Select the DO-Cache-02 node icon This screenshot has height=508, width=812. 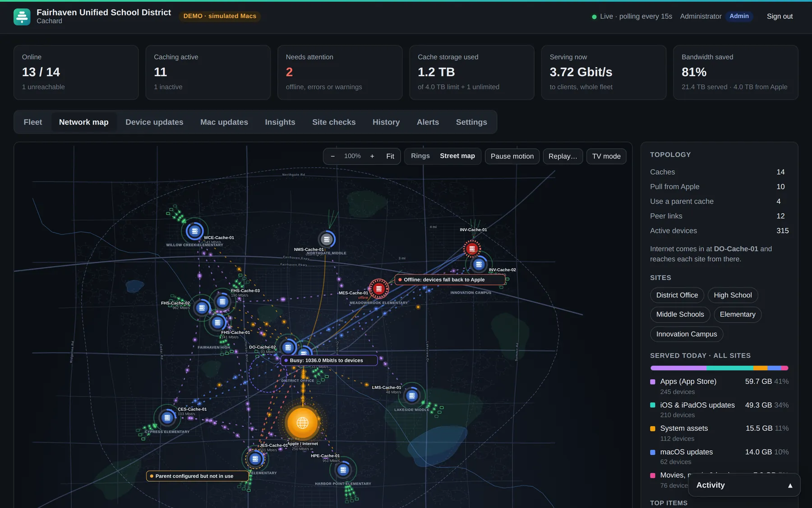(x=288, y=347)
